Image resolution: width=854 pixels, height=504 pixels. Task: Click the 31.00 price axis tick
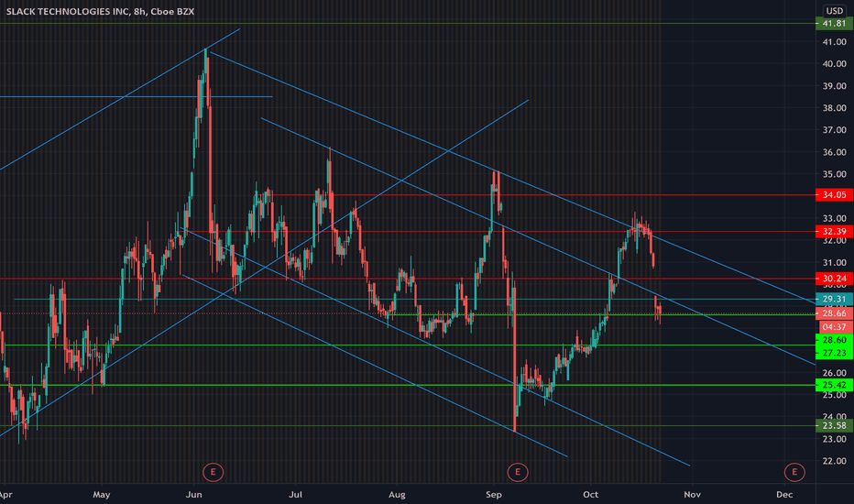(835, 263)
